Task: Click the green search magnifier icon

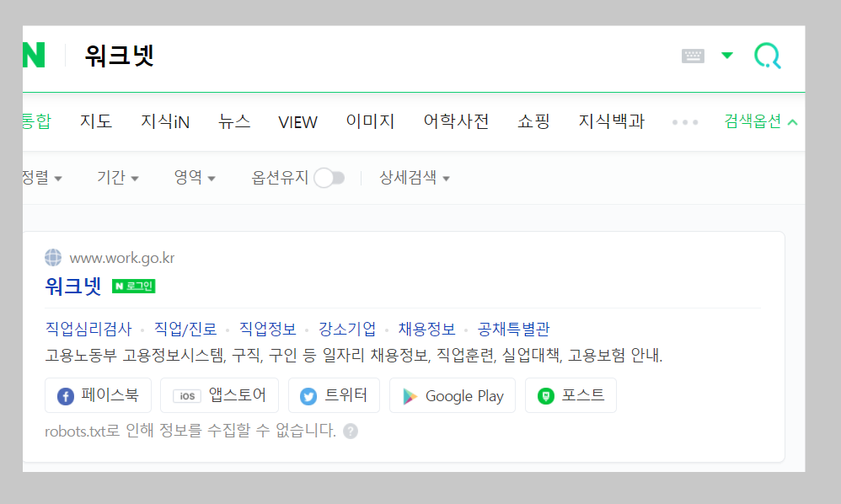Action: tap(768, 56)
